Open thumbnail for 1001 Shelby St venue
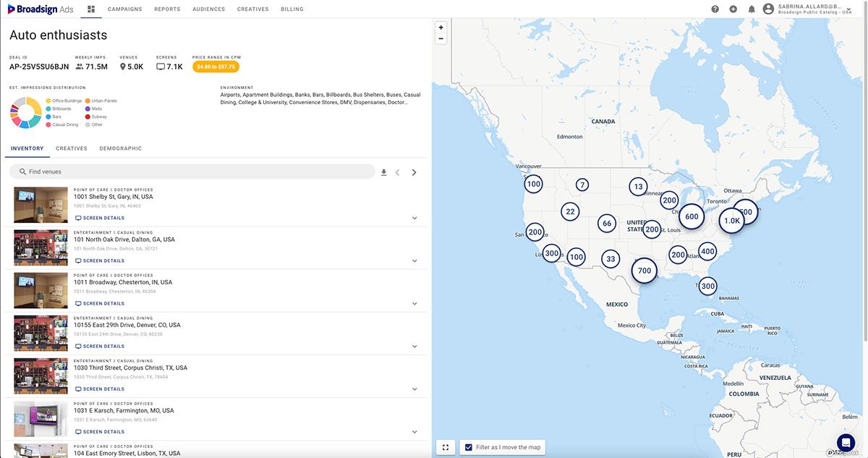This screenshot has height=458, width=868. click(41, 205)
